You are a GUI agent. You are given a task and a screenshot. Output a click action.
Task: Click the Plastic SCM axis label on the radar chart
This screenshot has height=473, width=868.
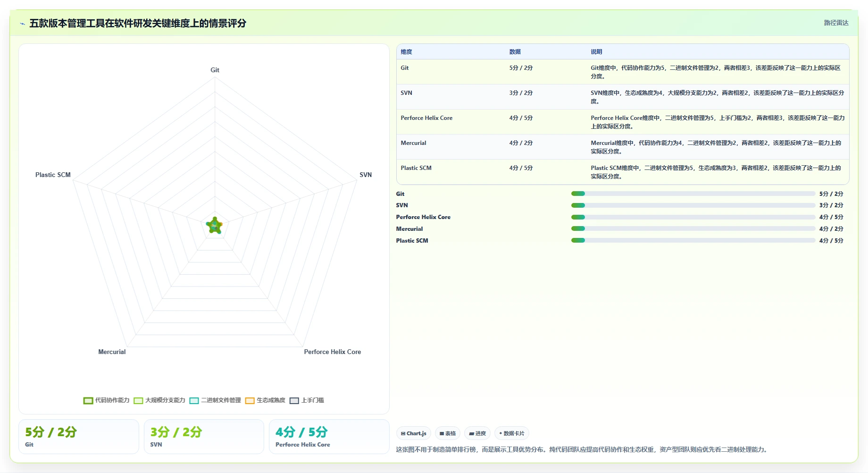pos(53,175)
